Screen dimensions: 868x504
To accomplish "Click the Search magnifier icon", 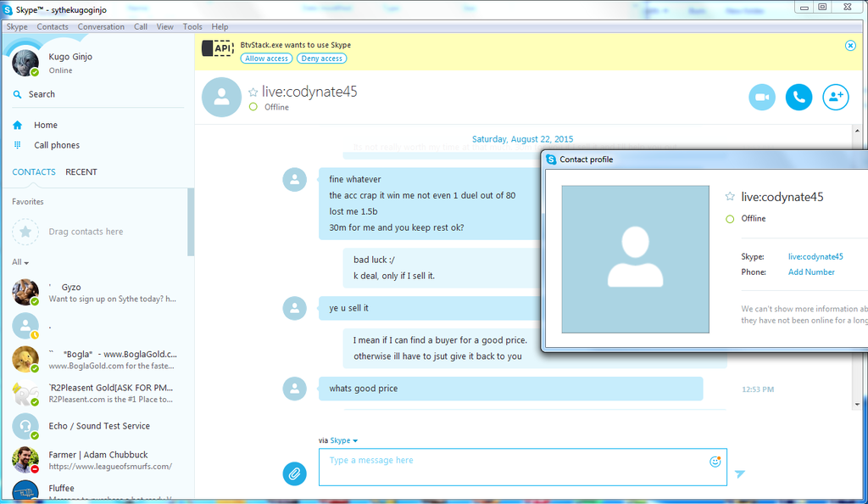I will (x=17, y=94).
